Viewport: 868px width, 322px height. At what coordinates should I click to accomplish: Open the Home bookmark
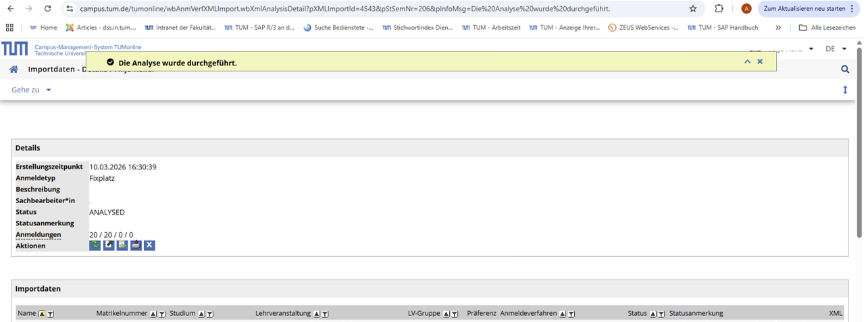43,28
